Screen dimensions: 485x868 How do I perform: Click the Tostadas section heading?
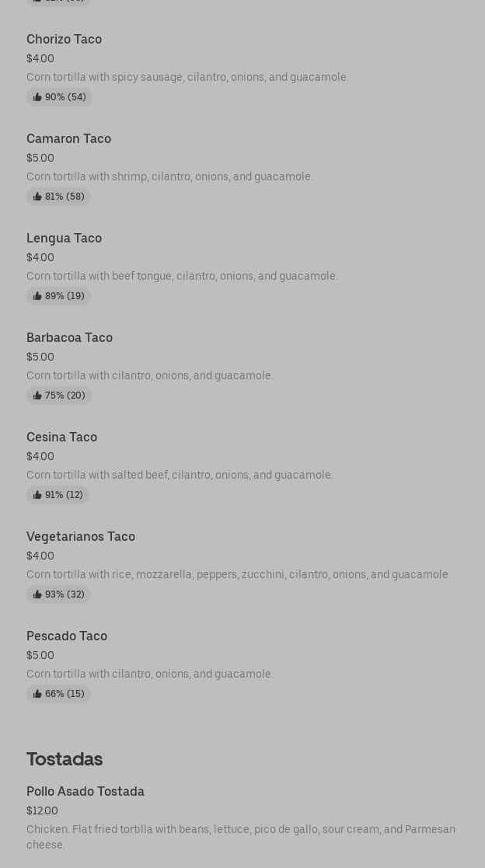(x=65, y=758)
